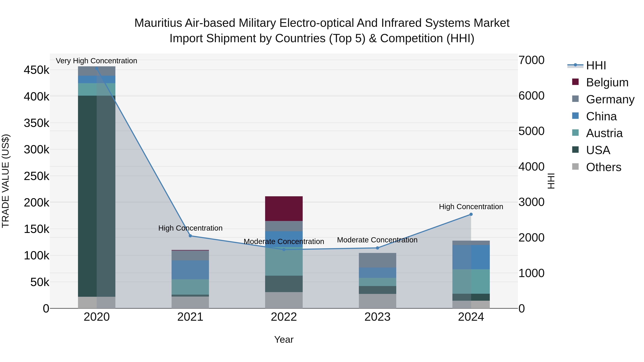Screen dimensions: 644x362
Task: Click the Austria bar segment for 2022
Action: (x=284, y=261)
